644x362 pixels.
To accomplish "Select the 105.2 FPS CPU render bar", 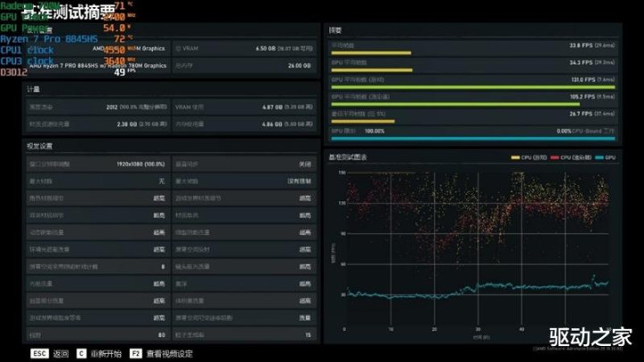I will pos(455,105).
